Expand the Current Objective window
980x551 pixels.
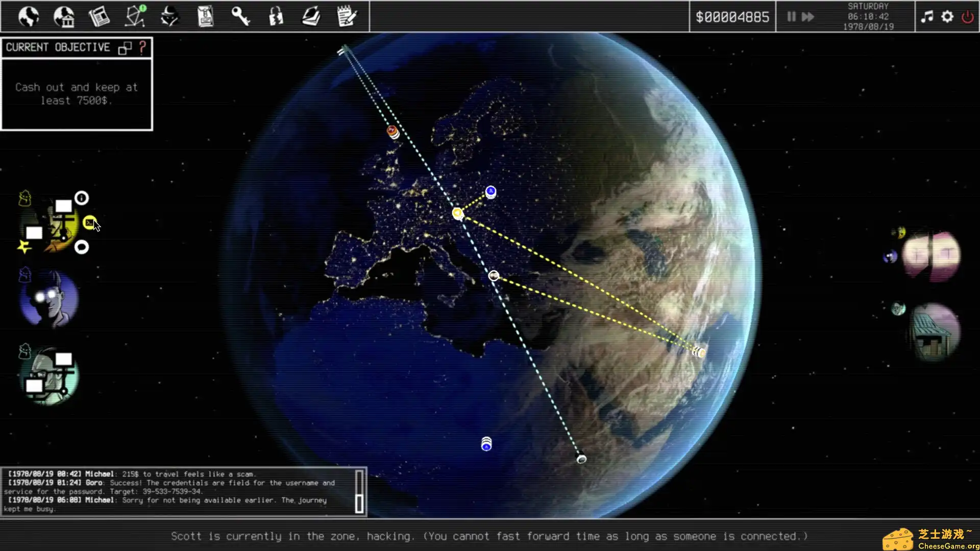[125, 48]
